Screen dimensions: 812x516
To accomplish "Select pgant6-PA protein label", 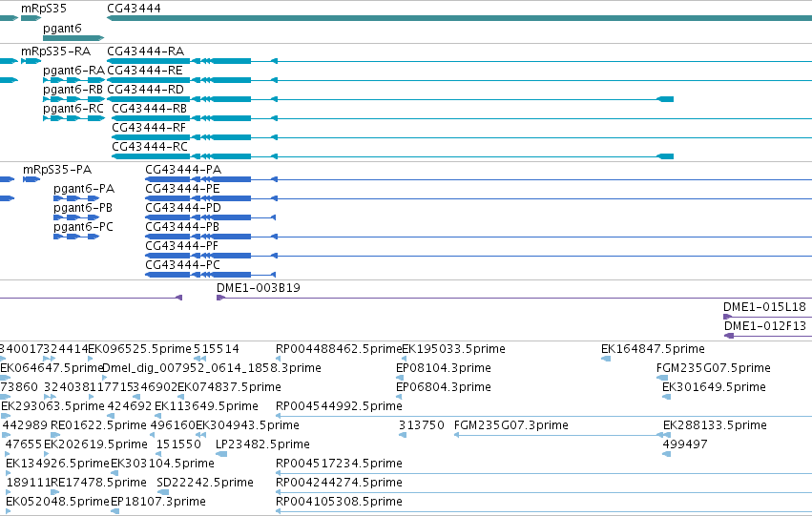I will pos(84,189).
